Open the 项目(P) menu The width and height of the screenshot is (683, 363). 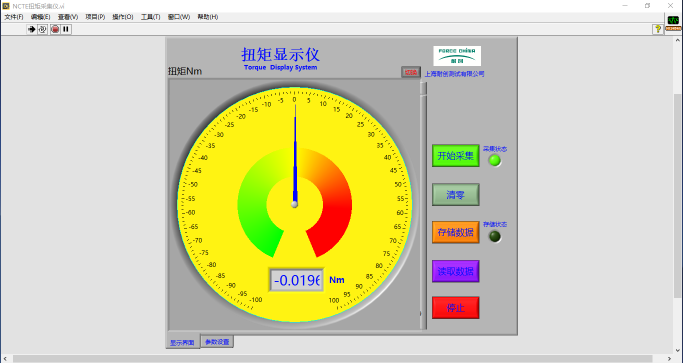[x=95, y=17]
